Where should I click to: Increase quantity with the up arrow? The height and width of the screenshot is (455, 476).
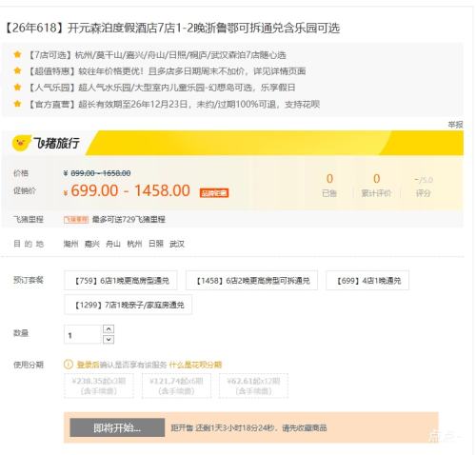109,329
